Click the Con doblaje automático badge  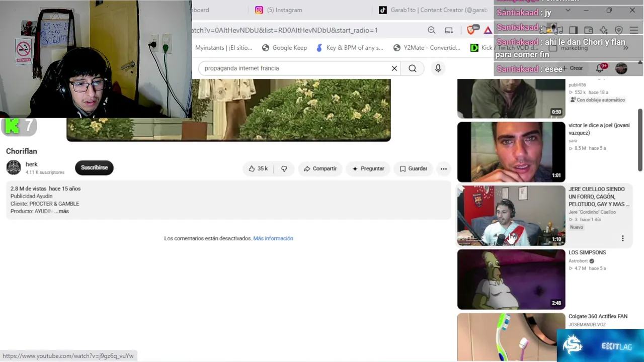[597, 100]
